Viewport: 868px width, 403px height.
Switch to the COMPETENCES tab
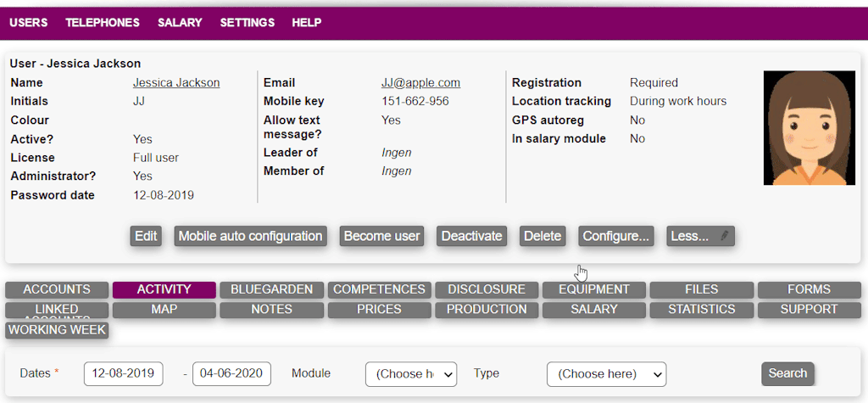[x=379, y=289]
